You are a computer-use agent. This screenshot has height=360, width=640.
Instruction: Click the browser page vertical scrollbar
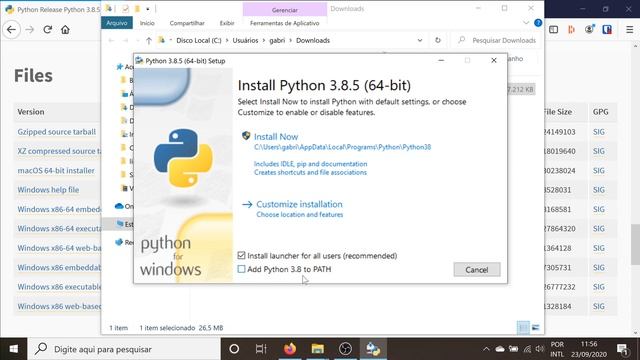pyautogui.click(x=635, y=244)
